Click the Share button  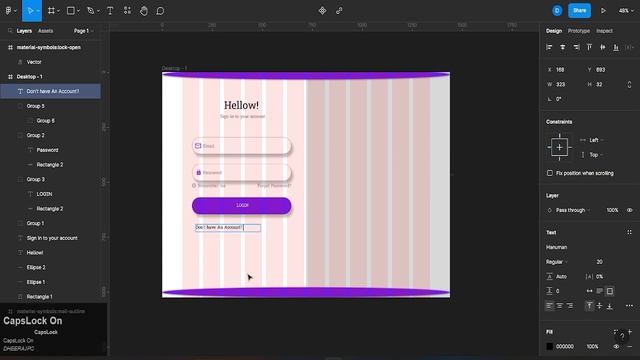579,11
